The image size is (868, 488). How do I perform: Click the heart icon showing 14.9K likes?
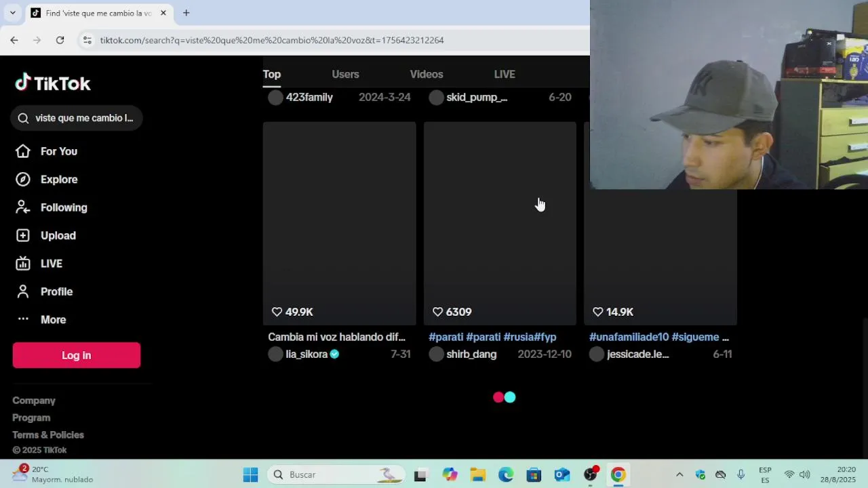pyautogui.click(x=597, y=312)
